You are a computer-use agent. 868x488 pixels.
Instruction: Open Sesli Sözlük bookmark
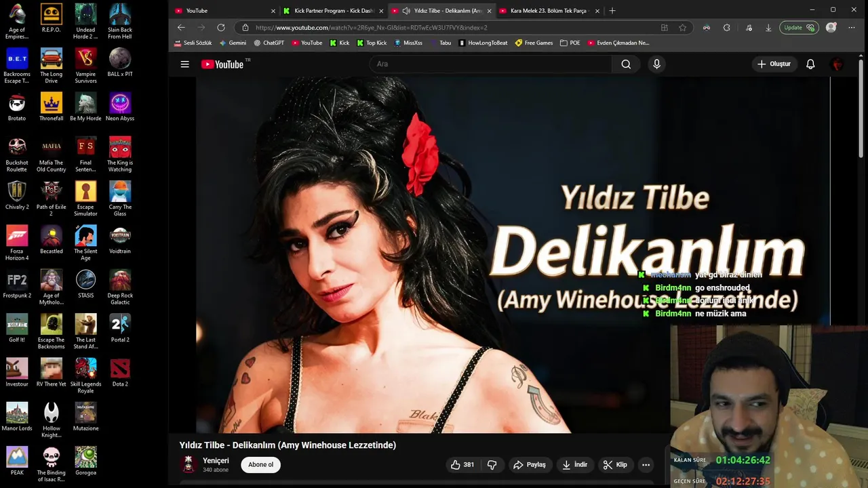point(193,43)
